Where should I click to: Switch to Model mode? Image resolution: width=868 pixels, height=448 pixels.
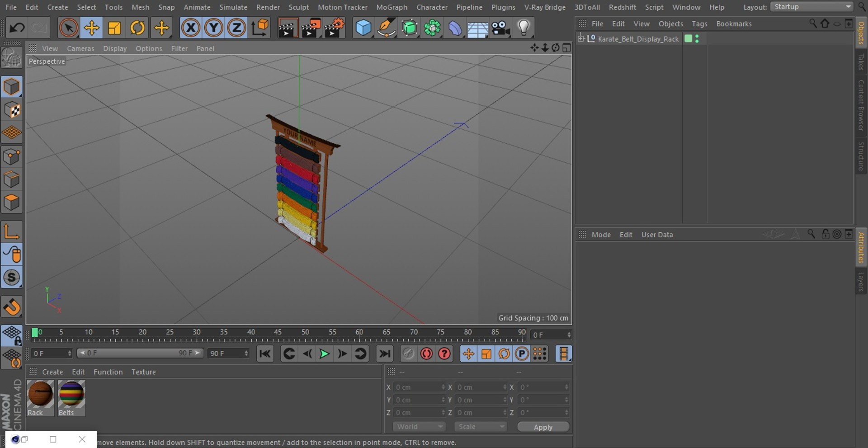tap(12, 86)
